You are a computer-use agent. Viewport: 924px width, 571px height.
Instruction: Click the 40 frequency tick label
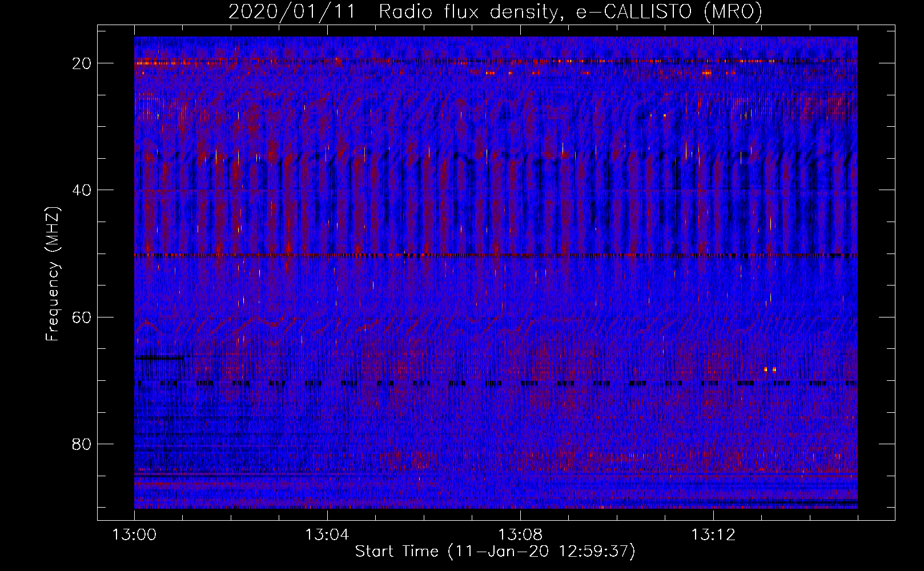pyautogui.click(x=82, y=190)
